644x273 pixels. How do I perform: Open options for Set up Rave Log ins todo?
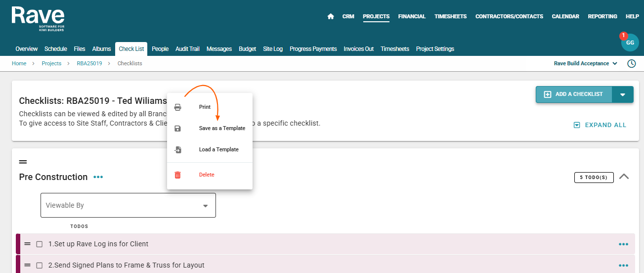[623, 244]
